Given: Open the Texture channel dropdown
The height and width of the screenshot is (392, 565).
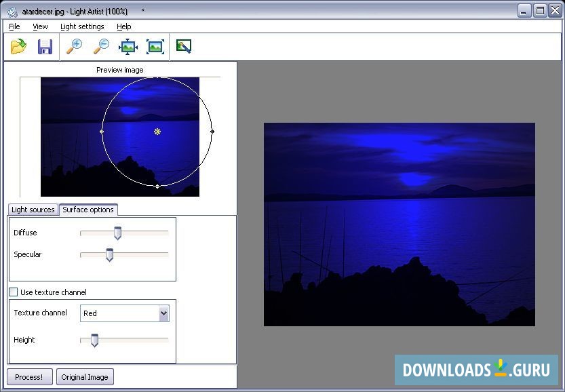Looking at the screenshot, I should pos(163,313).
